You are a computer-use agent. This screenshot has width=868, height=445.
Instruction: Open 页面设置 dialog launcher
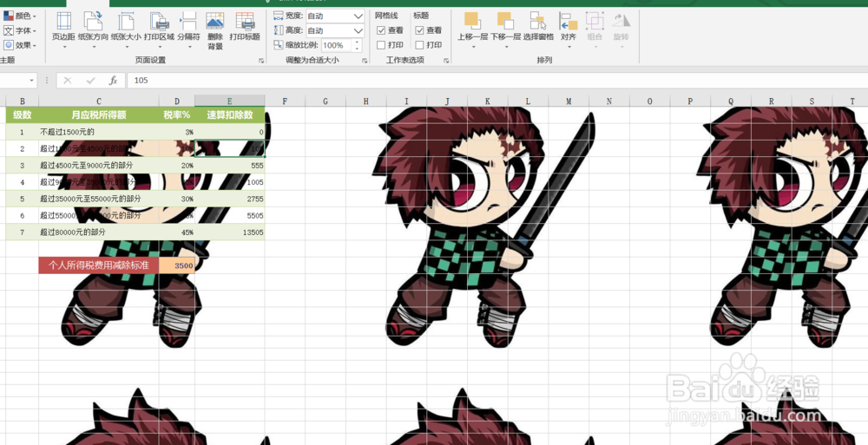coord(261,61)
